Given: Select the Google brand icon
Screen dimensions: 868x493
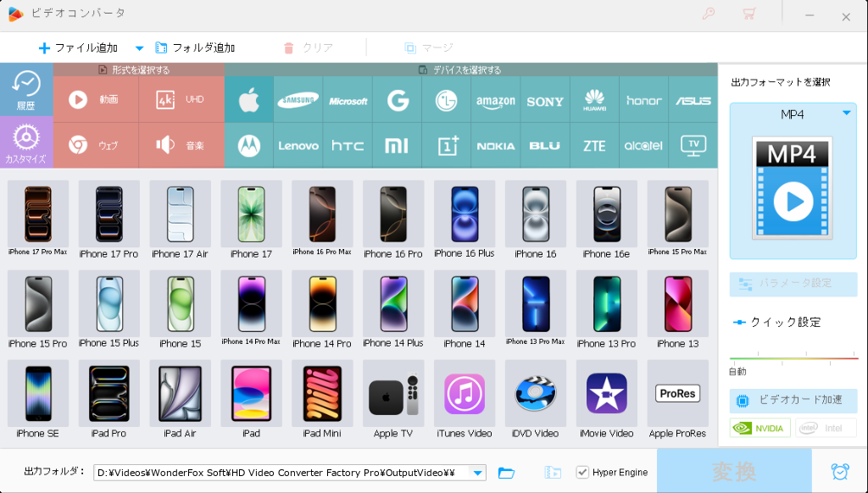Looking at the screenshot, I should click(397, 100).
